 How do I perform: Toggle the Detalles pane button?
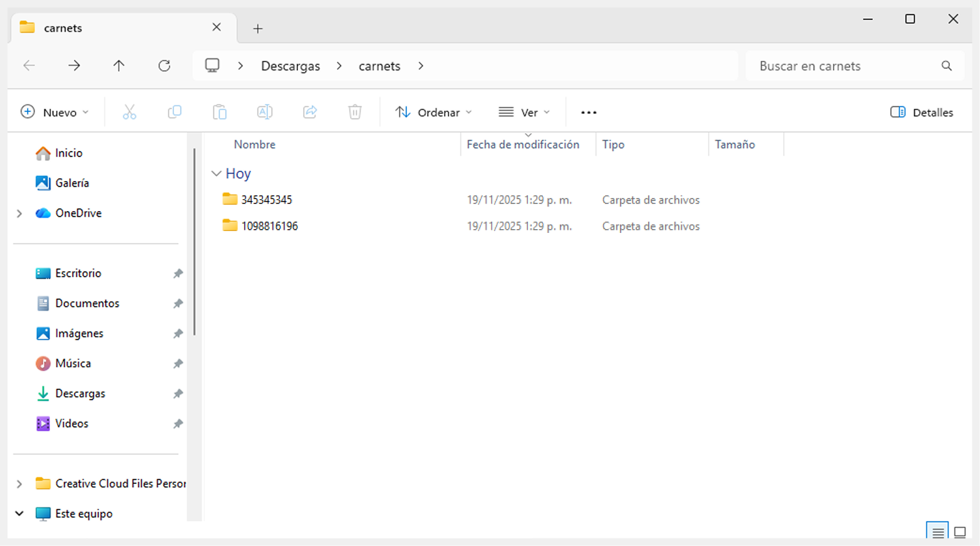tap(922, 112)
